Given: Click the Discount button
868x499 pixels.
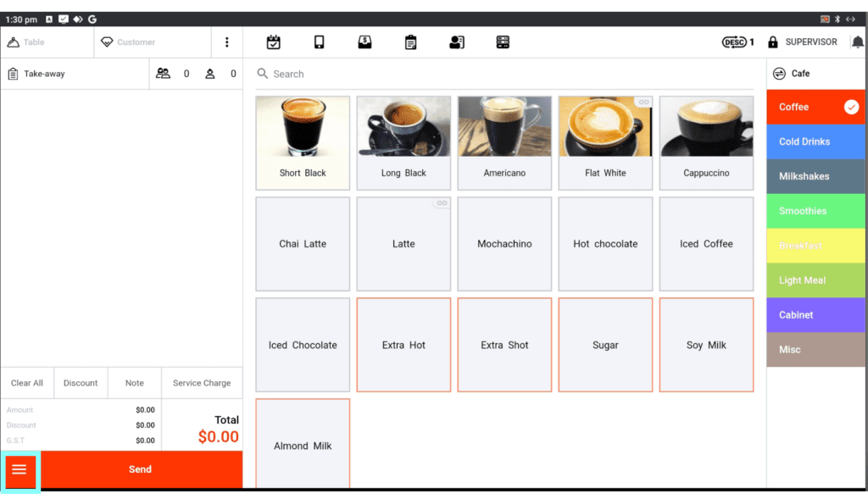Looking at the screenshot, I should click(81, 383).
